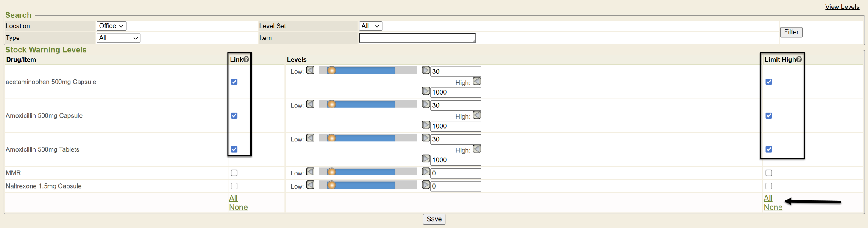Click the help icon next to Link
Image resolution: width=868 pixels, height=228 pixels.
pyautogui.click(x=246, y=59)
